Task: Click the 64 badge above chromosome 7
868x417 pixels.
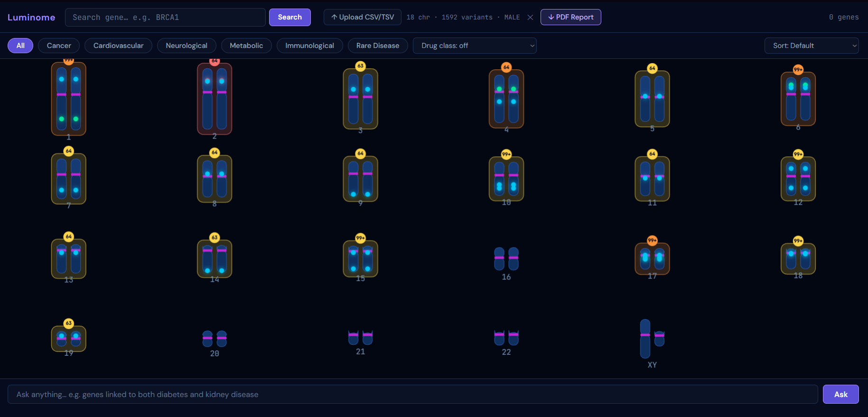Action: [x=69, y=151]
